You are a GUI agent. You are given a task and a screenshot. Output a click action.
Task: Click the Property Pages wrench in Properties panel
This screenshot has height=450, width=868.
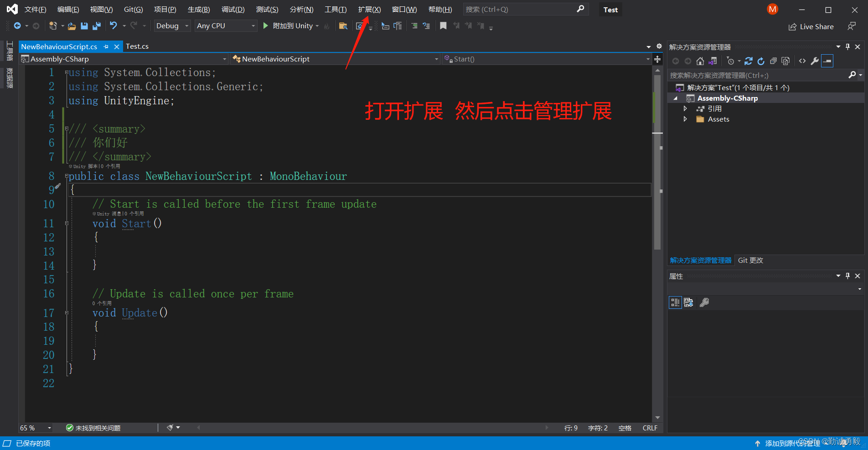coord(704,302)
